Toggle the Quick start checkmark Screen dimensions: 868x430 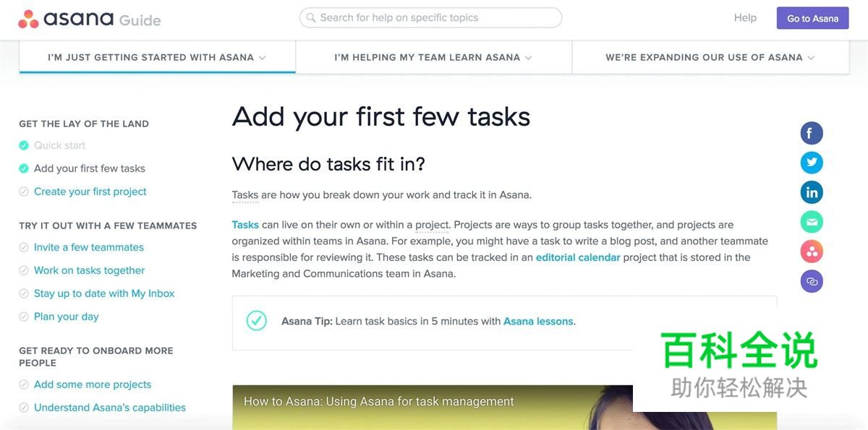(x=24, y=145)
